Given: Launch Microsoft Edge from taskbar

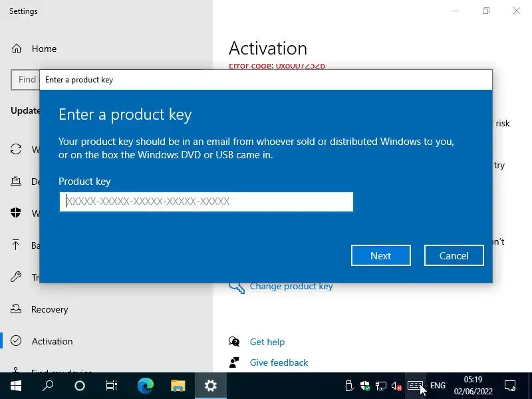Looking at the screenshot, I should pos(146,386).
